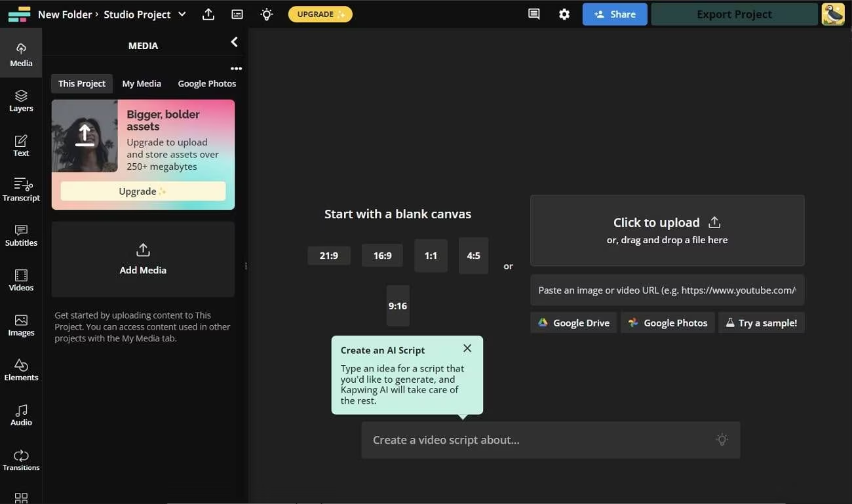Click the video script idea input field
Screen dimensions: 852x504
point(537,440)
